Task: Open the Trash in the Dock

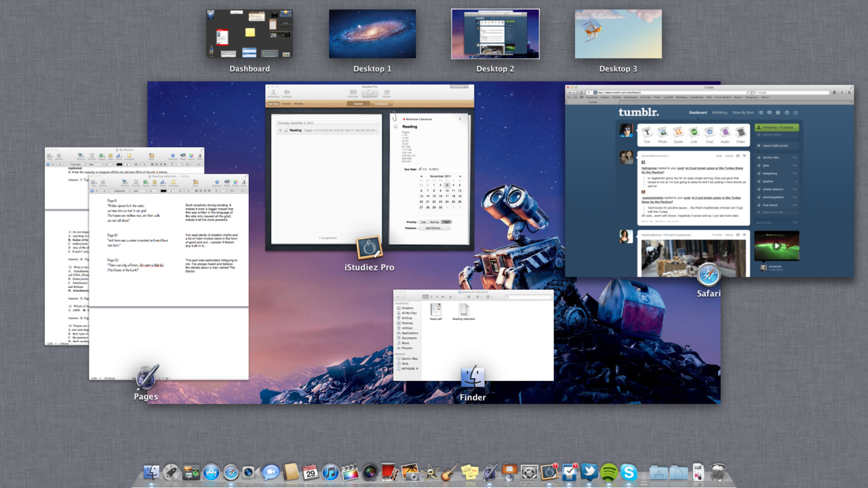Action: 719,472
